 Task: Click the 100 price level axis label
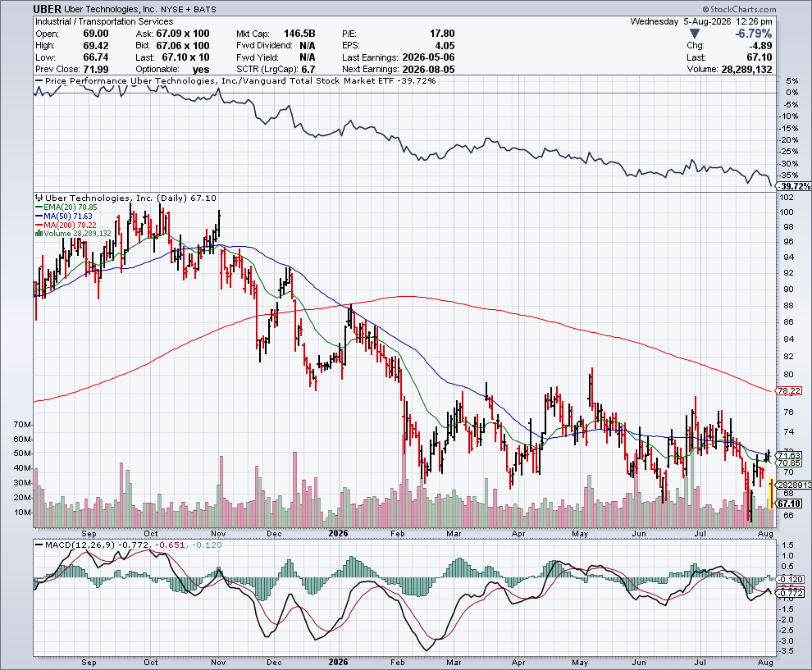click(787, 212)
